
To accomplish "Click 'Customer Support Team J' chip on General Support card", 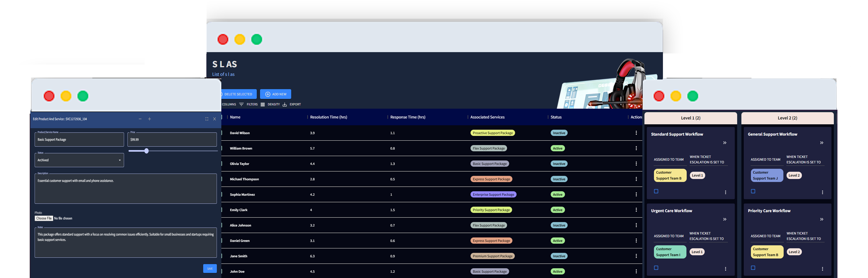I will pyautogui.click(x=767, y=175).
